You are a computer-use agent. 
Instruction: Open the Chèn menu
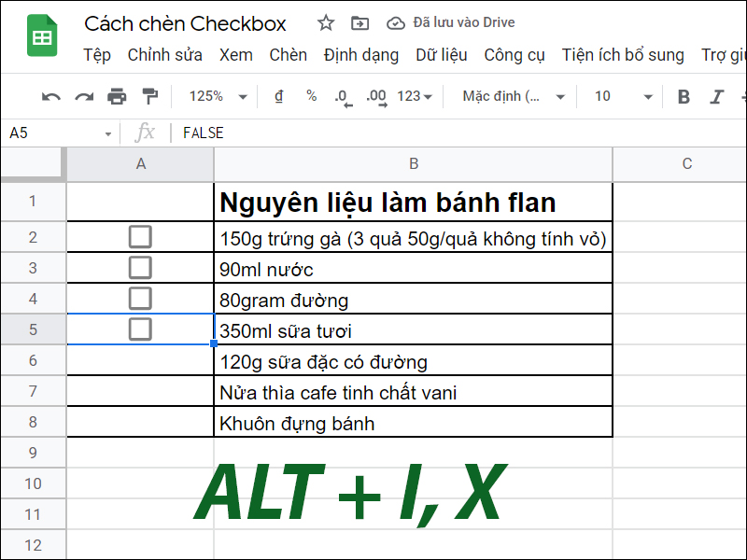[x=289, y=55]
